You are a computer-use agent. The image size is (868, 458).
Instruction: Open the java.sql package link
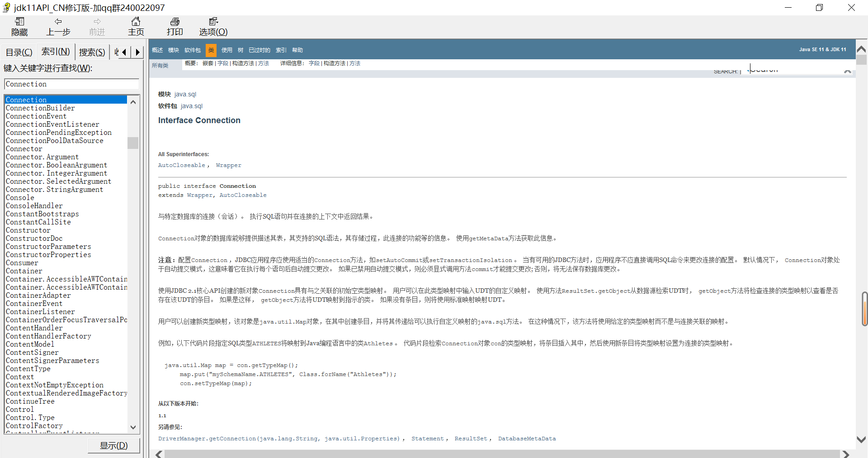click(x=192, y=106)
